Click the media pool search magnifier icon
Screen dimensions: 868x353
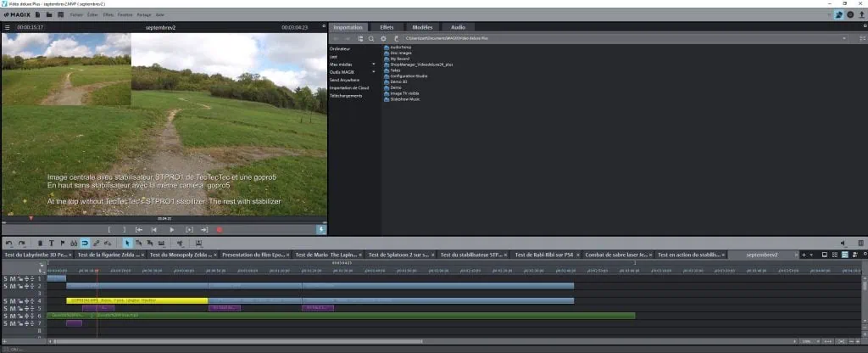click(x=371, y=39)
